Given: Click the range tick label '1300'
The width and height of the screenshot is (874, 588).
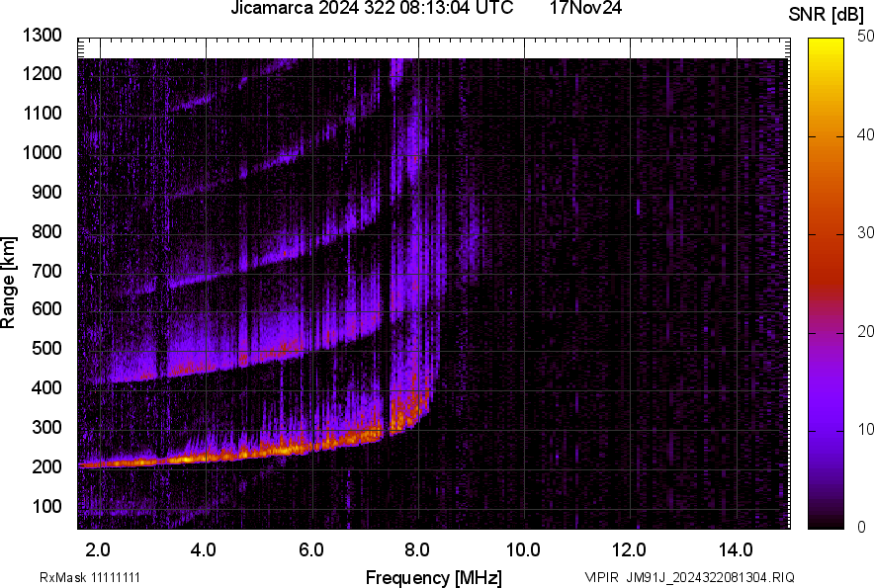Looking at the screenshot, I should [x=42, y=36].
